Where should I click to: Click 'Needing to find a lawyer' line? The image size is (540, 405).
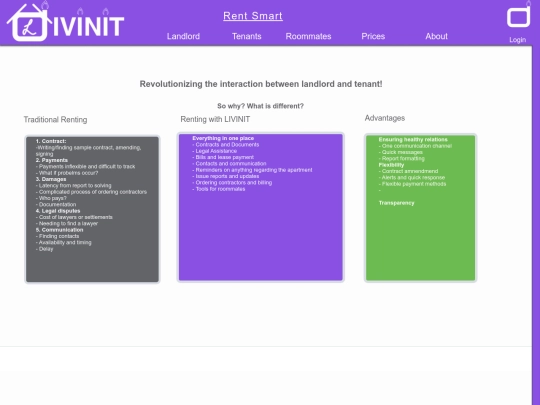pyautogui.click(x=67, y=224)
